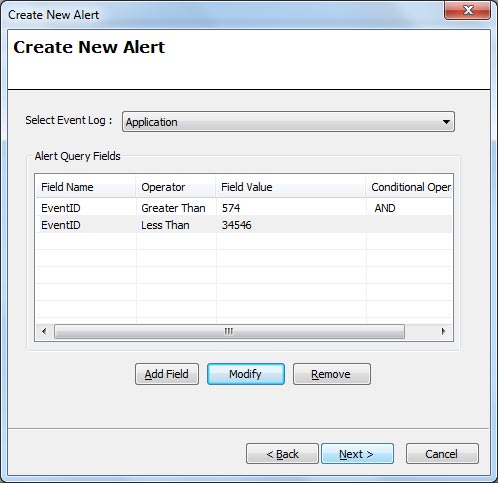
Task: Click the Modify button
Action: point(246,374)
